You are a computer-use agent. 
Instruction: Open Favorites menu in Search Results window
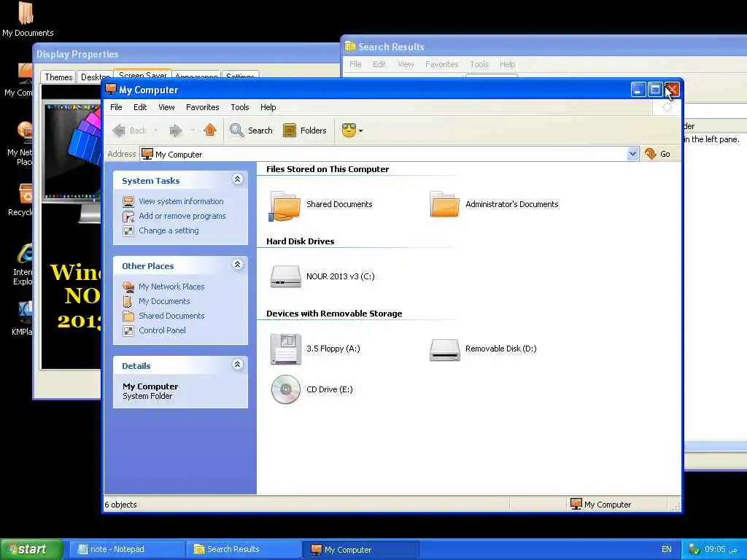point(441,64)
